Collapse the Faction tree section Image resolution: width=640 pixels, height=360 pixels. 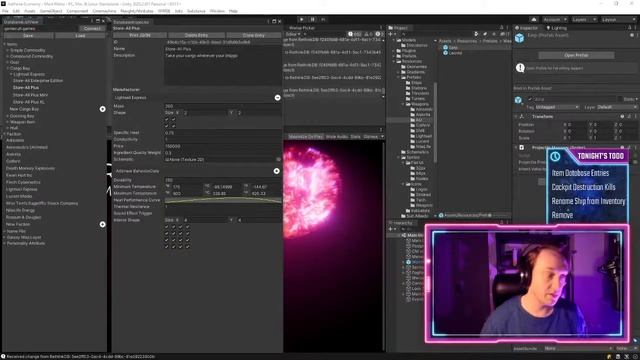(x=4, y=134)
